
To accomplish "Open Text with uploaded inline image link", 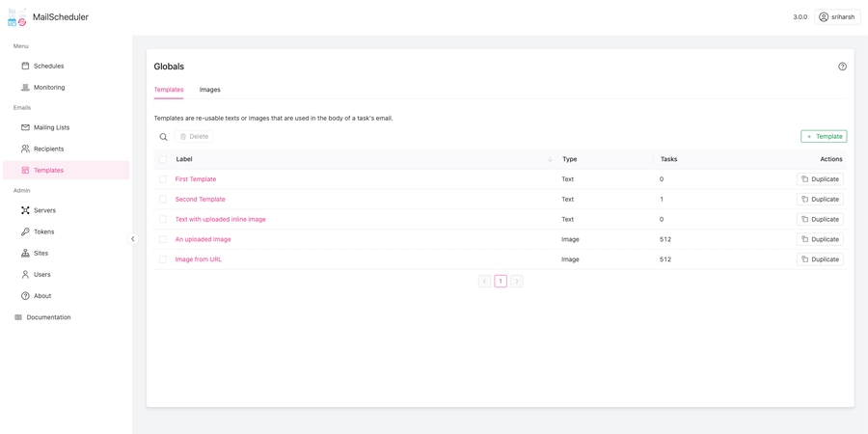I will tap(220, 219).
